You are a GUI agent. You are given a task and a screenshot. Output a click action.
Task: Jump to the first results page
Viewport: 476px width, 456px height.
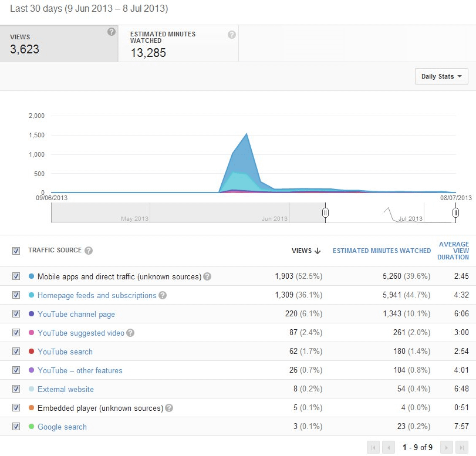[x=373, y=447]
